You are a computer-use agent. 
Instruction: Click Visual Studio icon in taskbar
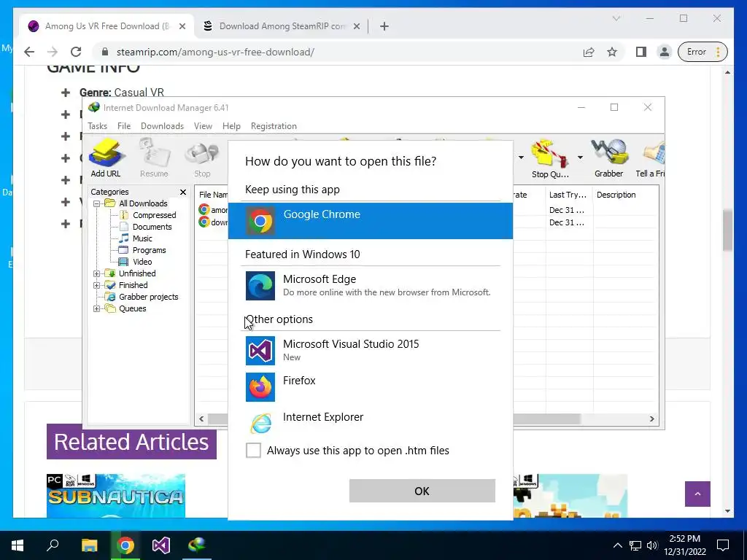coord(161,545)
